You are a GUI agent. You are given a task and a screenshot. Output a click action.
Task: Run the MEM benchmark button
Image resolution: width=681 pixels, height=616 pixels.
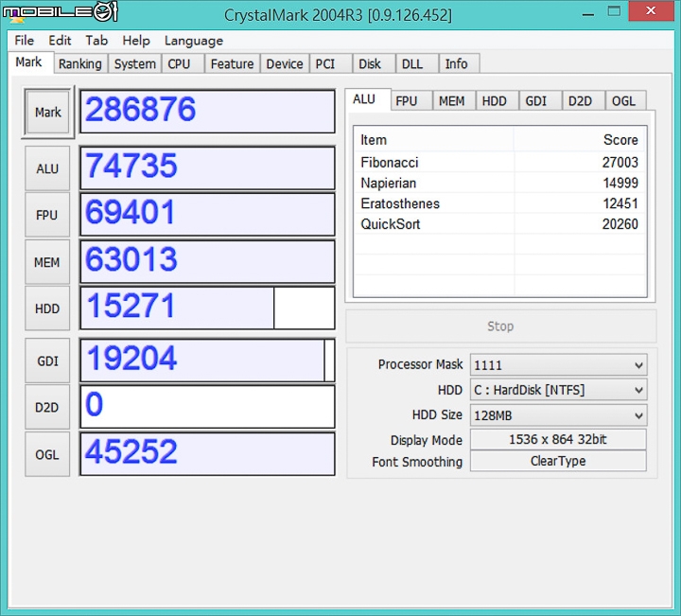coord(47,262)
